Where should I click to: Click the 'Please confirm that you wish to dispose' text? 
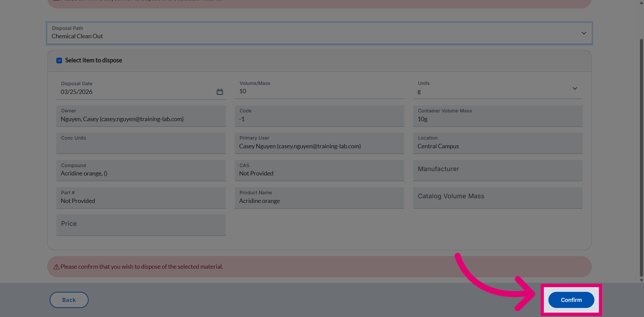coord(142,267)
